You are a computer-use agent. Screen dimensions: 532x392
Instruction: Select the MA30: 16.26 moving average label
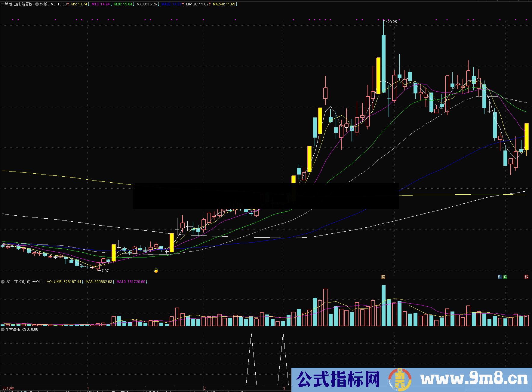[148, 4]
